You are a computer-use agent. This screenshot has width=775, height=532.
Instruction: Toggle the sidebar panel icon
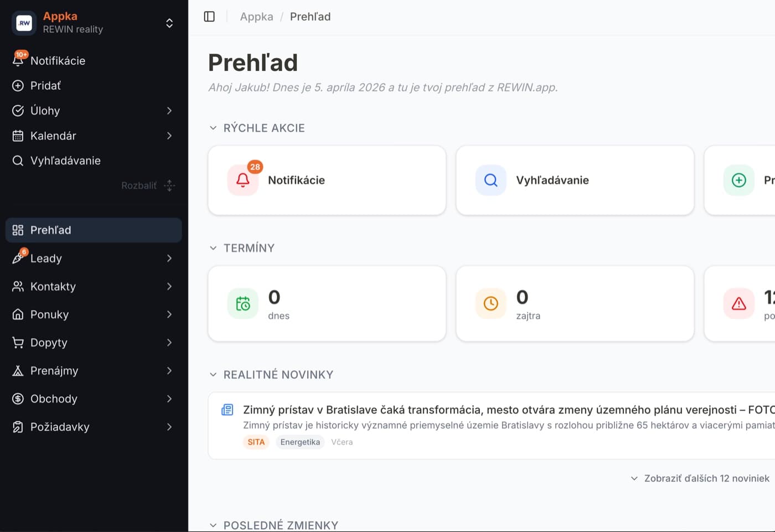click(x=209, y=17)
